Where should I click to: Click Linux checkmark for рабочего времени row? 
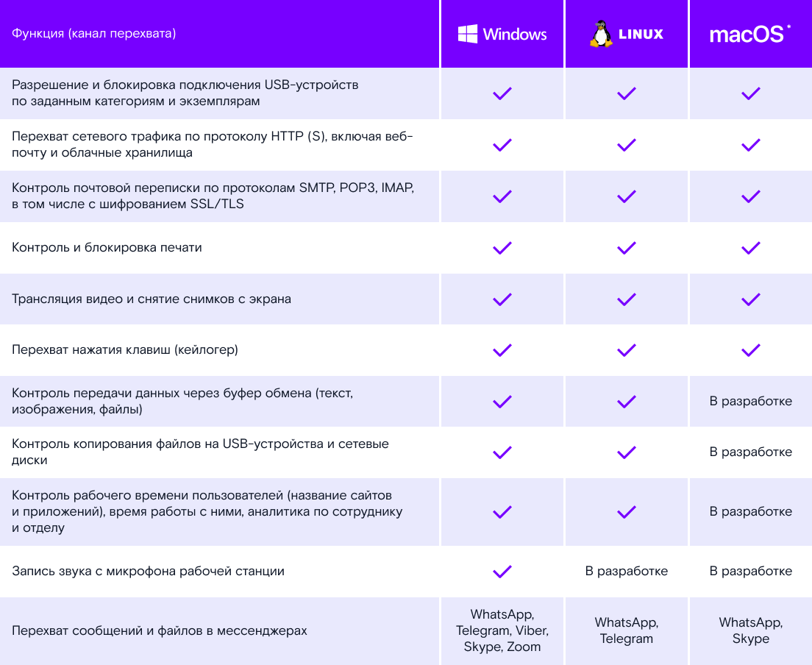626,512
